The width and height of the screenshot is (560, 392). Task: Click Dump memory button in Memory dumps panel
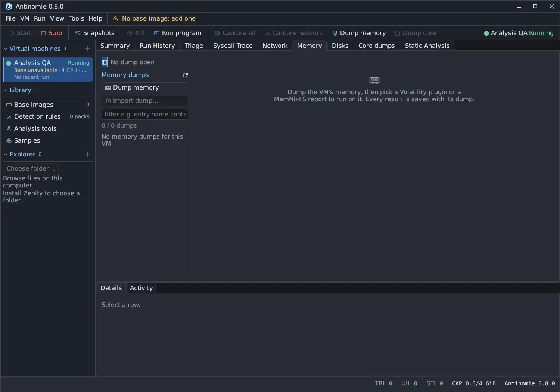(144, 87)
